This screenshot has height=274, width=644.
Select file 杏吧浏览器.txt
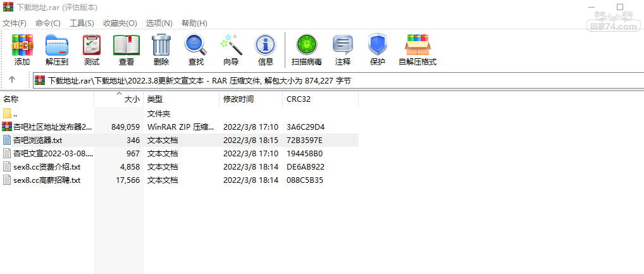click(38, 140)
